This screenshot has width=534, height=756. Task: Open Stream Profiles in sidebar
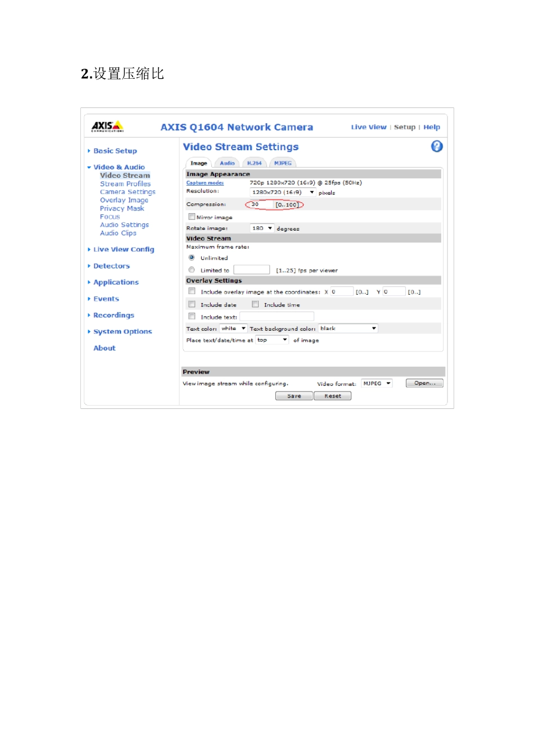pos(125,184)
